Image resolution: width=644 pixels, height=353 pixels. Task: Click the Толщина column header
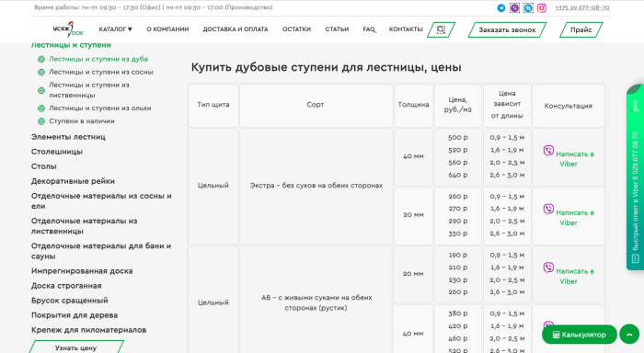point(413,105)
